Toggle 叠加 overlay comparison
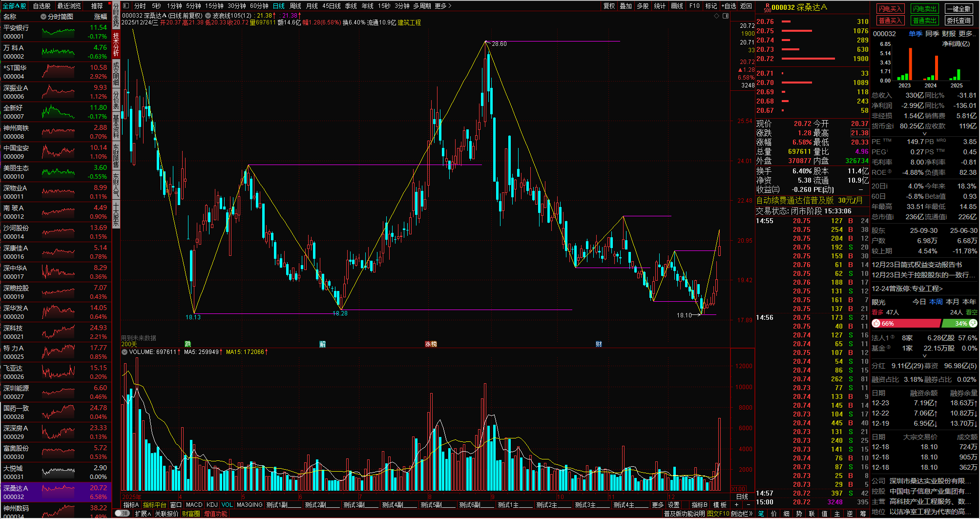 (626, 6)
